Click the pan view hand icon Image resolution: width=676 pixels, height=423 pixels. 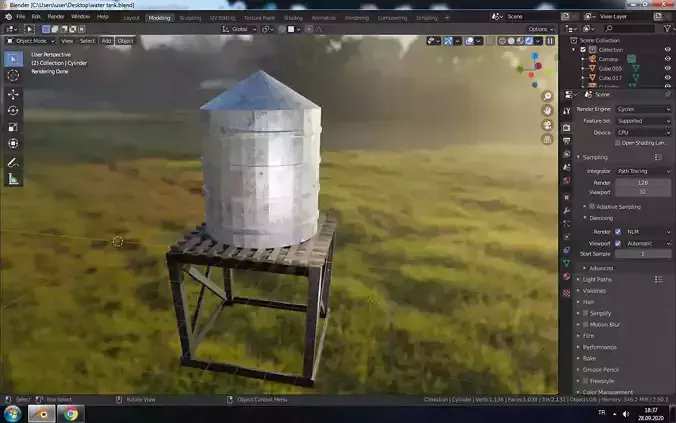[x=547, y=111]
